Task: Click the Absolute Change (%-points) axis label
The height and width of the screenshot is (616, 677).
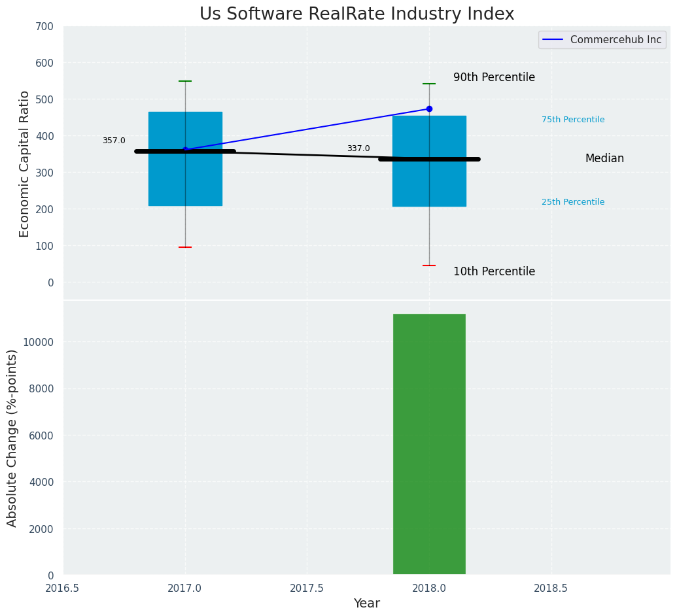Action: (x=12, y=437)
